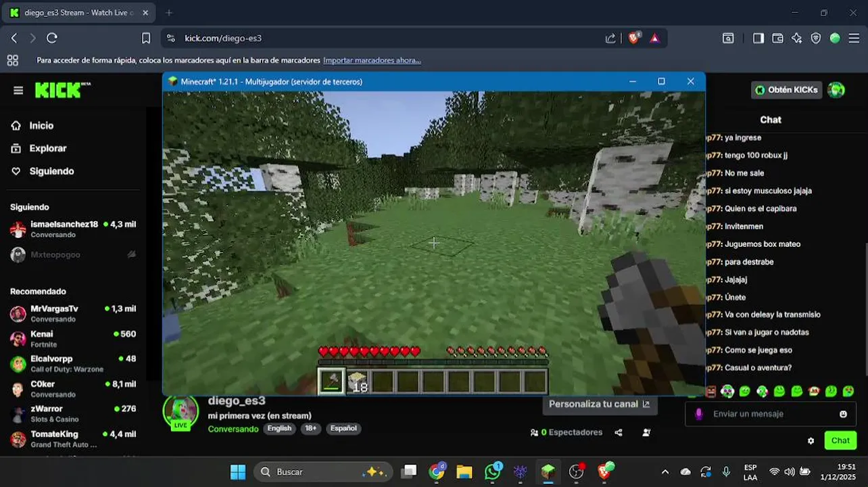Click the user icon beside the share icon
This screenshot has height=487, width=868.
click(646, 432)
